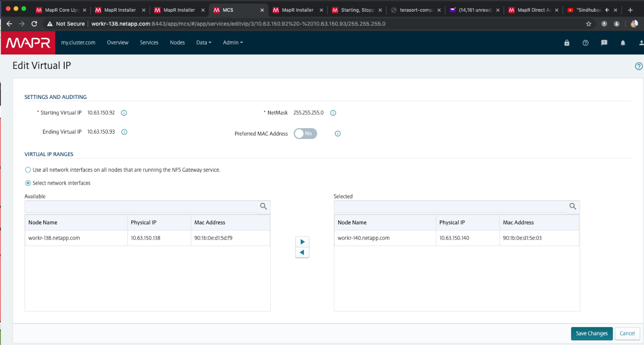Choose 'Select network interfaces' radio button
This screenshot has height=345, width=644.
28,183
